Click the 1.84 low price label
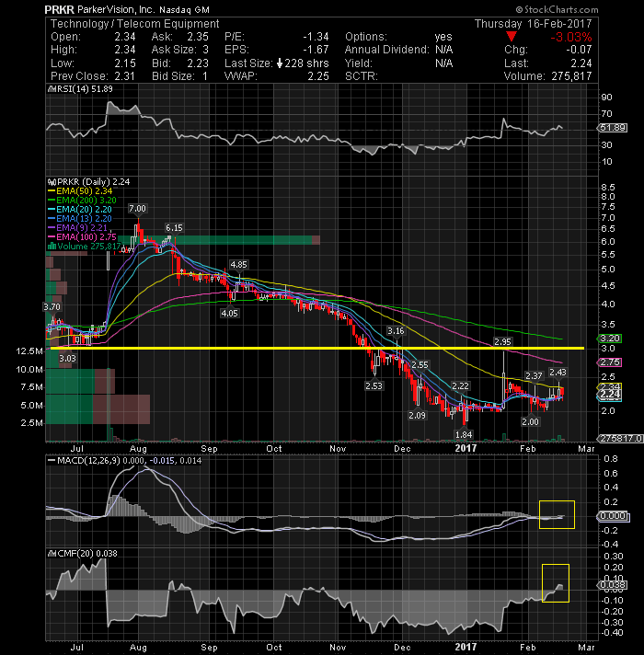Image resolution: width=644 pixels, height=655 pixels. coord(464,435)
